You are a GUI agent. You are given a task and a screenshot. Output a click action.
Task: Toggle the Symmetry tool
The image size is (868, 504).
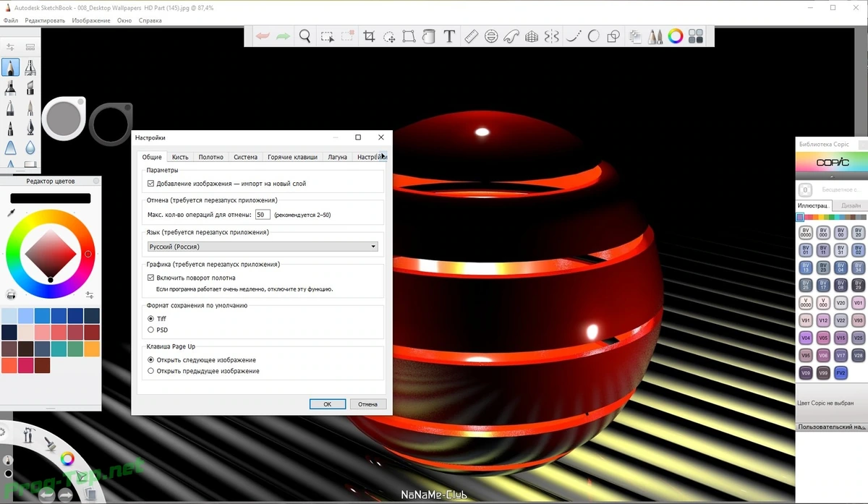(552, 36)
